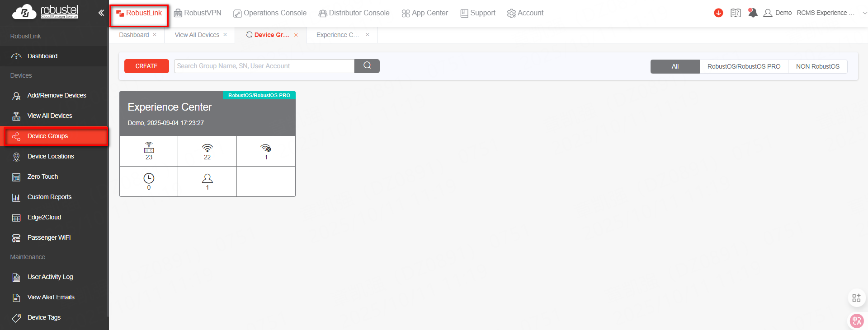Viewport: 868px width, 330px height.
Task: Switch to the RobustLink module
Action: pos(139,13)
